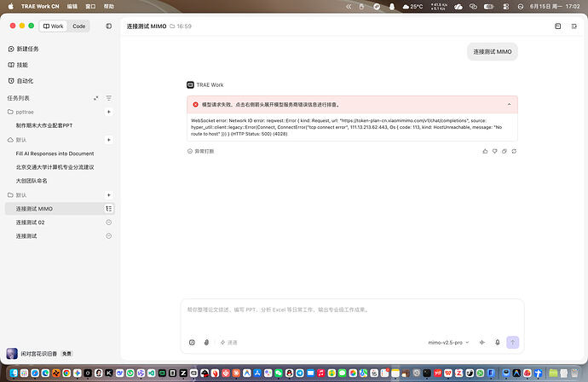Click the battery status icon in the menu bar

pyautogui.click(x=488, y=6)
